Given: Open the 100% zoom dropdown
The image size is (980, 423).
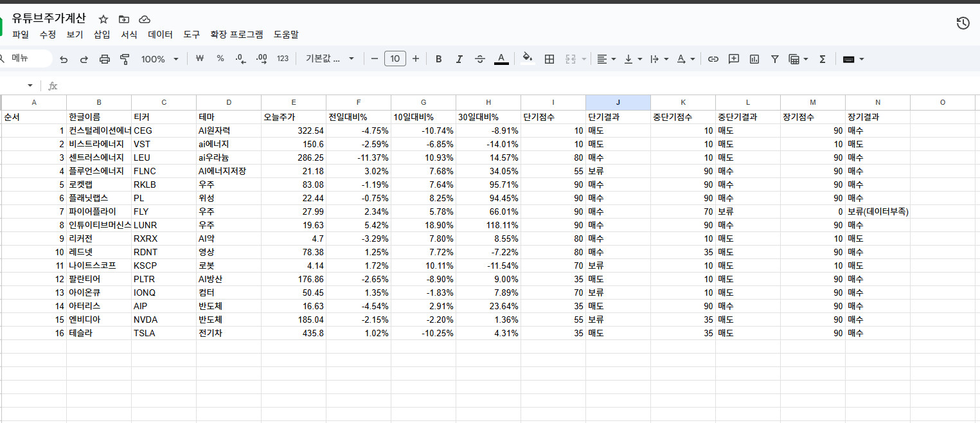Looking at the screenshot, I should click(159, 59).
